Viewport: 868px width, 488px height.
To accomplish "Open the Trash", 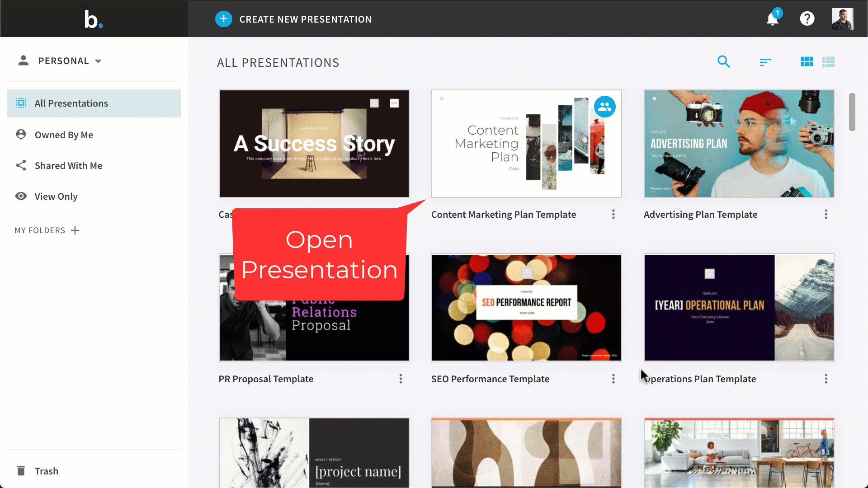I will 46,471.
